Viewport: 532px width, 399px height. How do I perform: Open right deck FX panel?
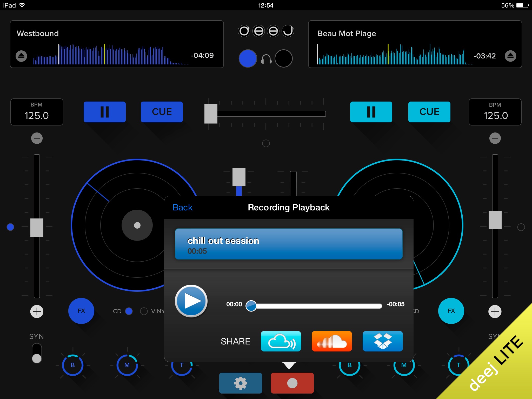click(451, 311)
